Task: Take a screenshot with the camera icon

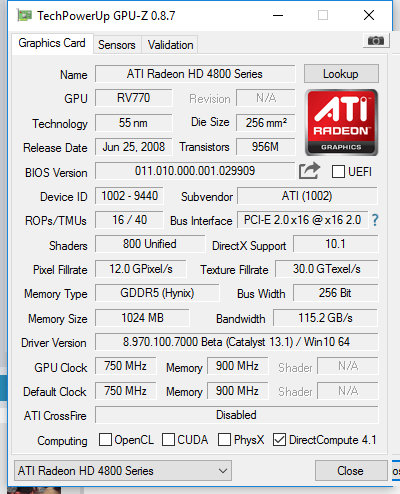Action: (376, 41)
